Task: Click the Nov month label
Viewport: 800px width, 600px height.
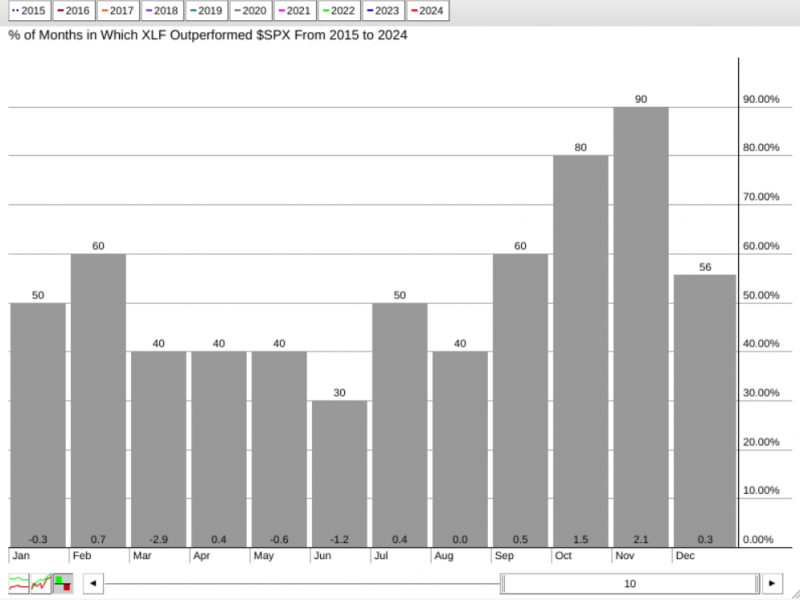Action: (624, 556)
